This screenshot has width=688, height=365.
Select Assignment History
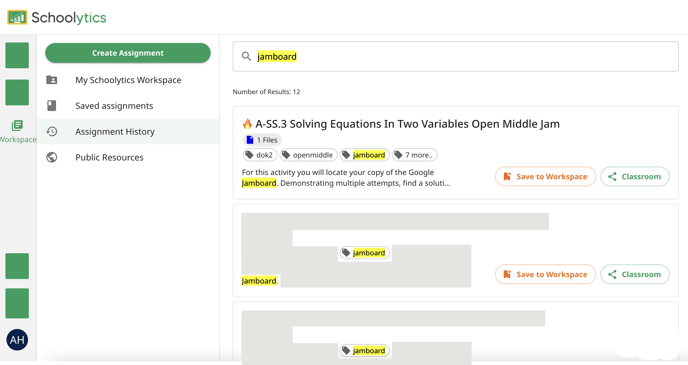128,132
